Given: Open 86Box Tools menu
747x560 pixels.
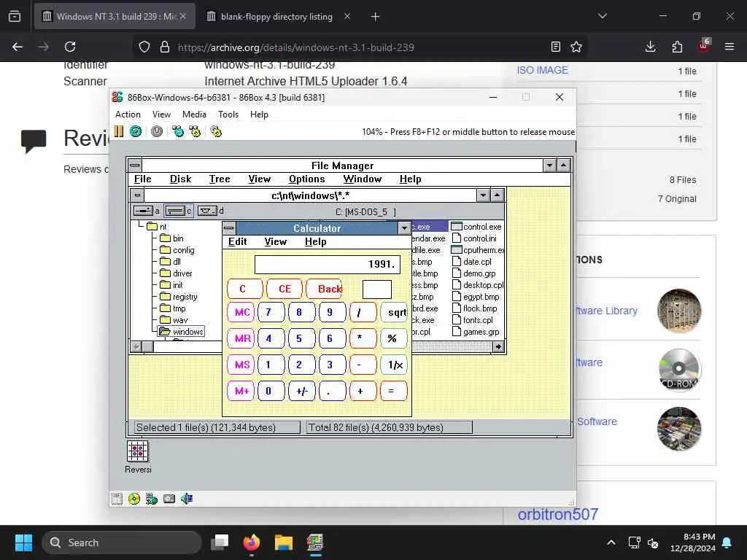Looking at the screenshot, I should tap(228, 114).
